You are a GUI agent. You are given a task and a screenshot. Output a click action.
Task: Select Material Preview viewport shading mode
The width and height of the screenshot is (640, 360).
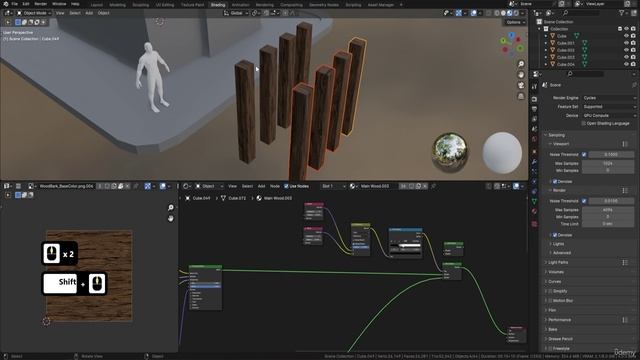tap(509, 13)
